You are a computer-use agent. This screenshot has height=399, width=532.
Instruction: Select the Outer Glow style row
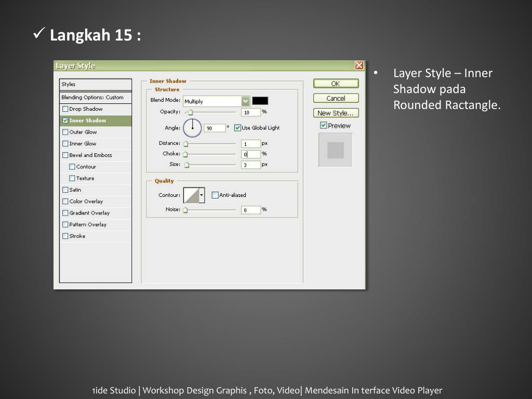[x=96, y=132]
